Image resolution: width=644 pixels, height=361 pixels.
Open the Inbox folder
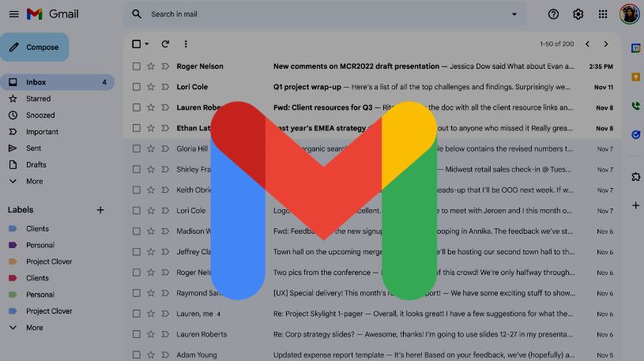coord(58,82)
